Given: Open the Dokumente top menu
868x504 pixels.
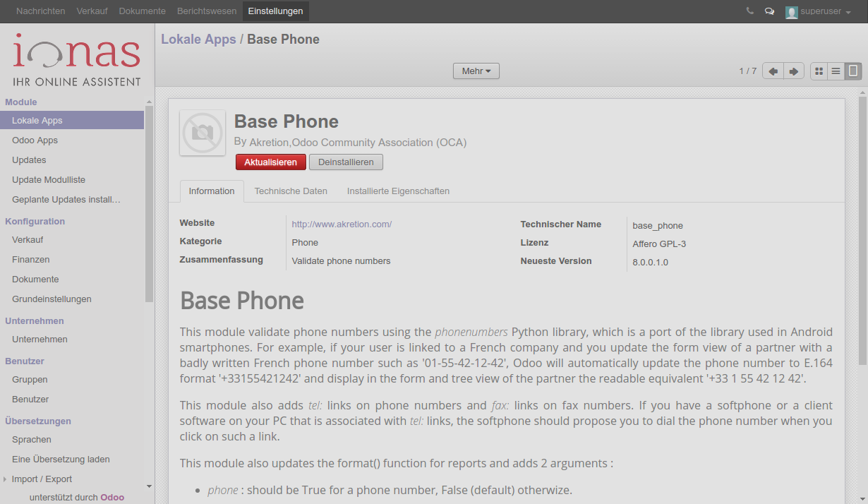Looking at the screenshot, I should click(x=142, y=11).
